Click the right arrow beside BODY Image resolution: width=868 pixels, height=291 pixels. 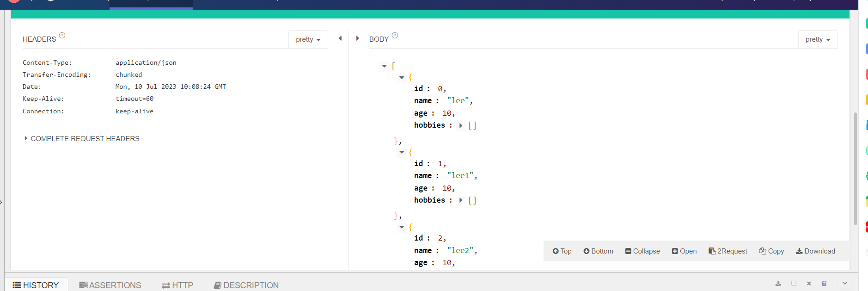pyautogui.click(x=358, y=38)
